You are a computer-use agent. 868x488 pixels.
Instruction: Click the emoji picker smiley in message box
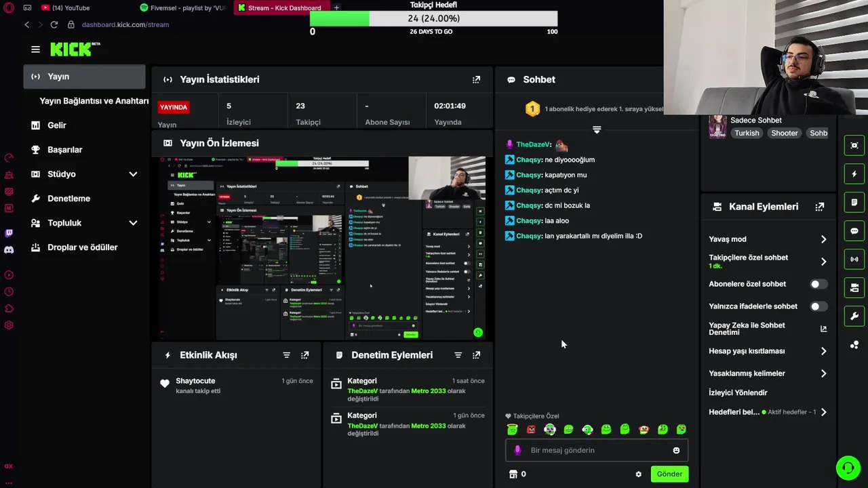[x=676, y=451]
